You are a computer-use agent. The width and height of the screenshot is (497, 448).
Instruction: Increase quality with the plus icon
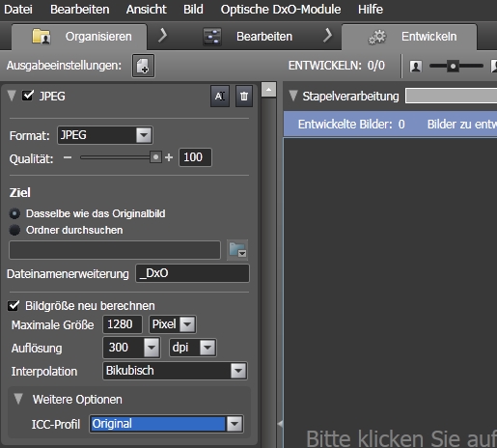(169, 157)
